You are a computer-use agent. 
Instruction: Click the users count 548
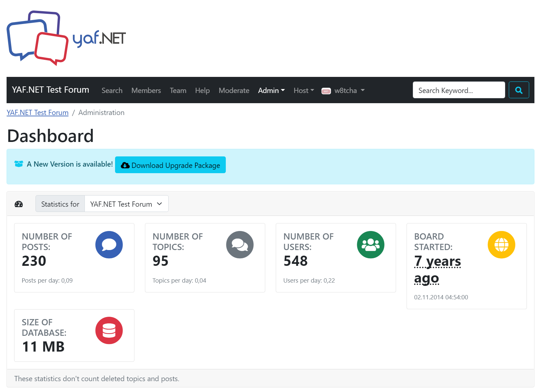tap(295, 261)
